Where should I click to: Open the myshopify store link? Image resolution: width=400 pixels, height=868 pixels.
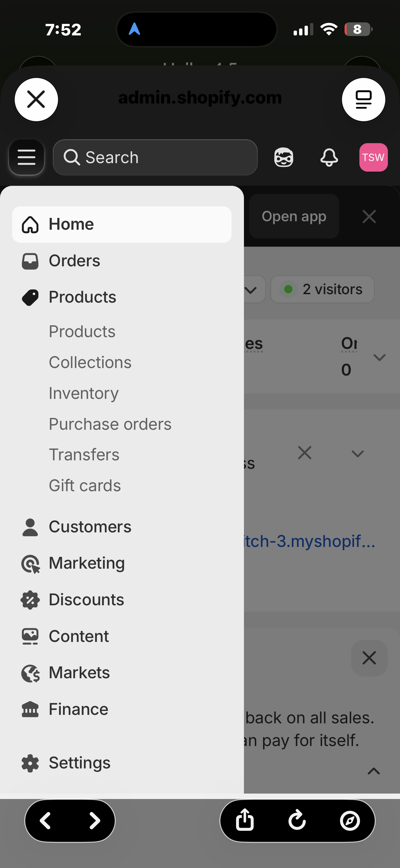click(x=309, y=541)
